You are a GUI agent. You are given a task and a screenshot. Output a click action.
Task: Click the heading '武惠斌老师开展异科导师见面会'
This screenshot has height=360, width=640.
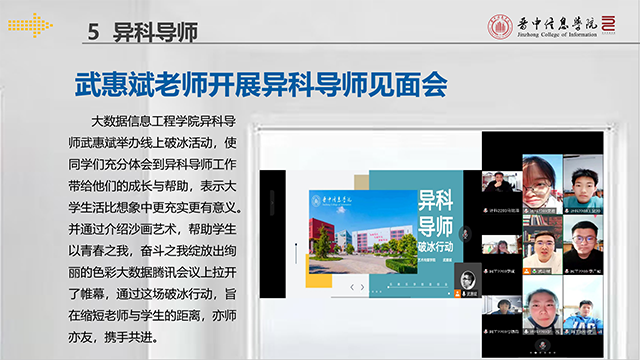[261, 84]
